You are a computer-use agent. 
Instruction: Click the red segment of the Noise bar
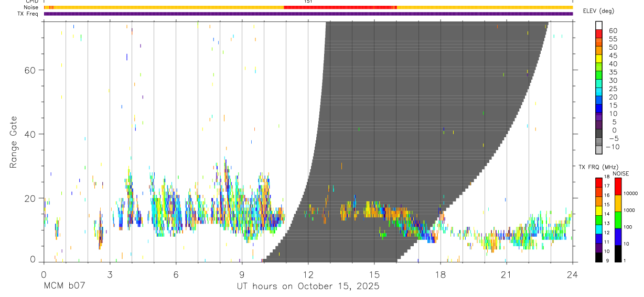(x=340, y=7)
